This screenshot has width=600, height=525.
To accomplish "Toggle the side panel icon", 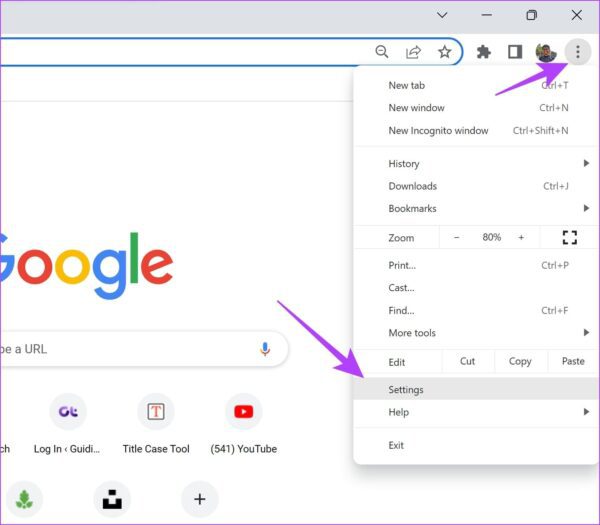I will point(515,52).
